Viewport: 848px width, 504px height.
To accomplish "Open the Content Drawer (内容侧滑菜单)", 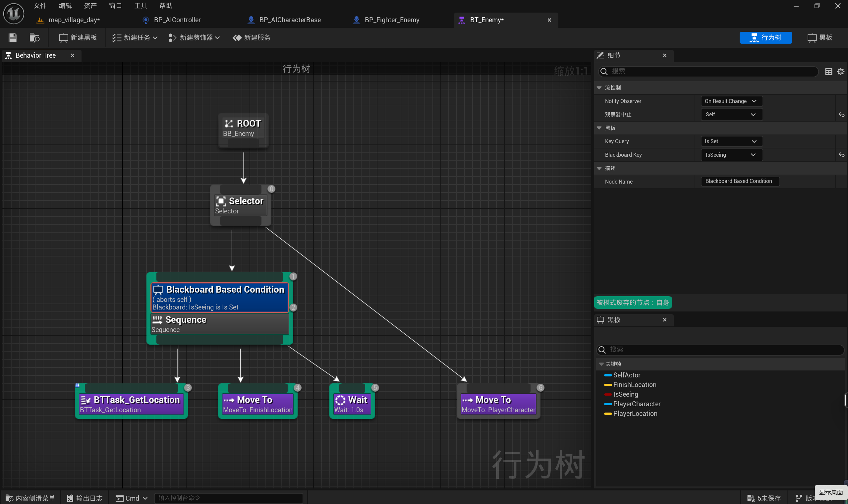I will [30, 498].
